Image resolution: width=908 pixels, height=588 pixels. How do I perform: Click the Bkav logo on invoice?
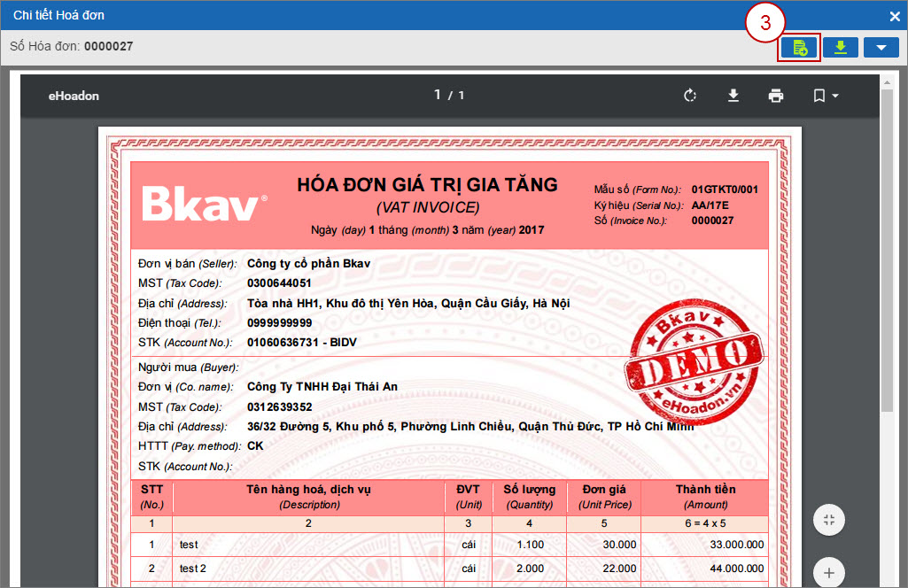click(205, 203)
